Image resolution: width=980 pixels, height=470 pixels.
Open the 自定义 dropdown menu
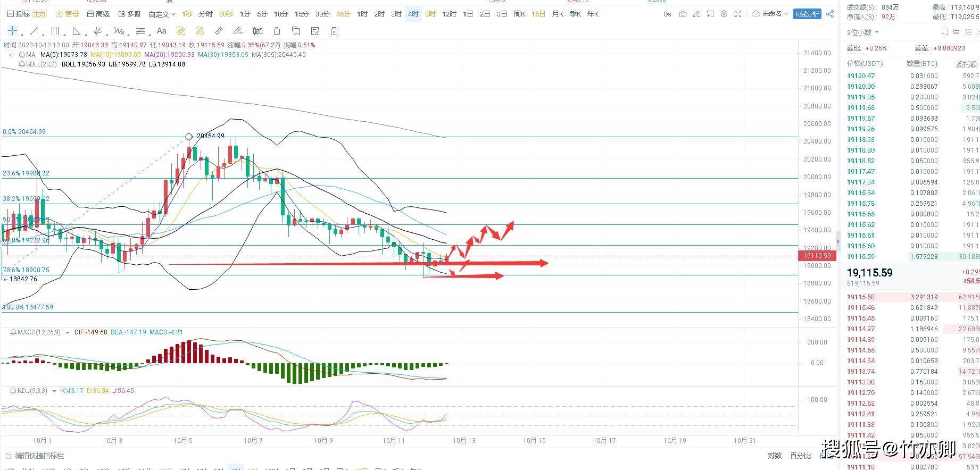click(x=162, y=14)
